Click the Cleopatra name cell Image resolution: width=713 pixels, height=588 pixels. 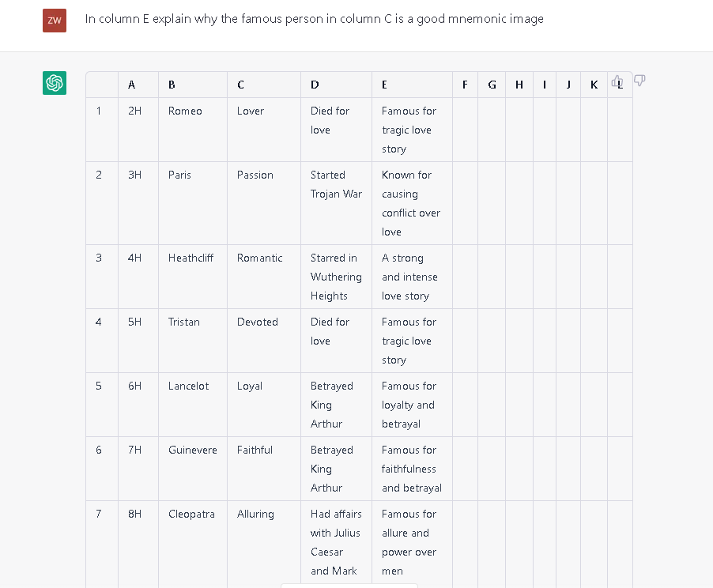191,514
